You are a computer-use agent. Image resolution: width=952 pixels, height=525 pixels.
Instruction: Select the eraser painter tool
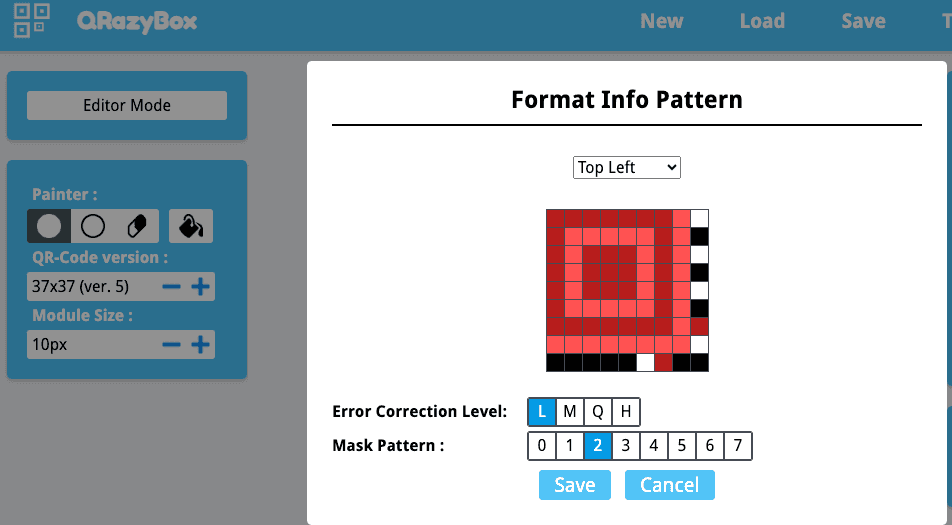click(137, 226)
